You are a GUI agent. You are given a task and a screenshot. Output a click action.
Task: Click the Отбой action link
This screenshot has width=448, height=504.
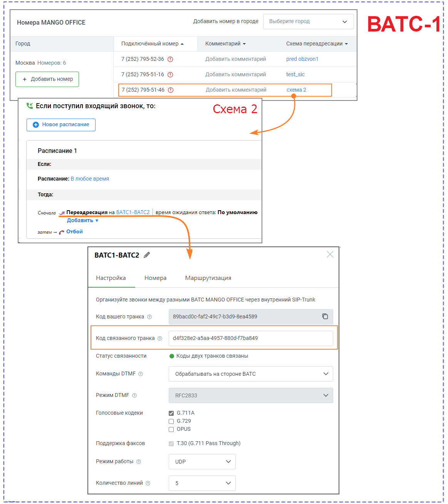point(75,231)
